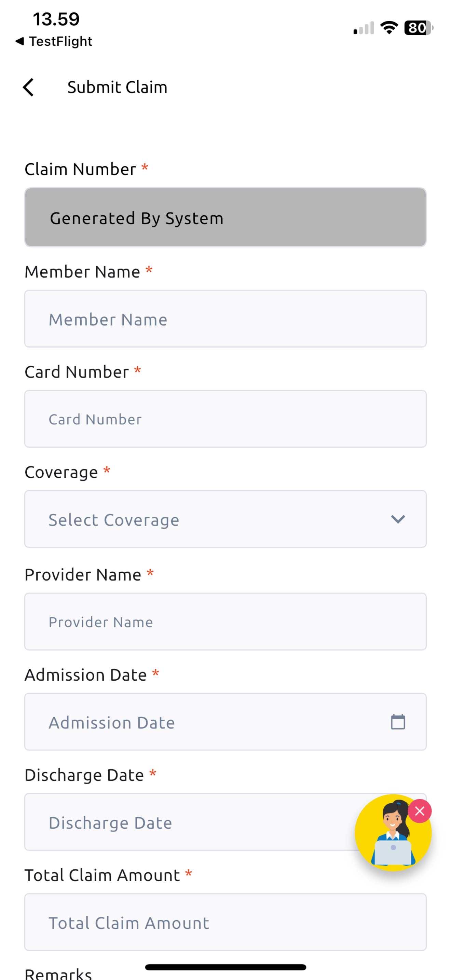Tap the iOS home indicator bar
This screenshot has width=451, height=980.
pyautogui.click(x=225, y=967)
